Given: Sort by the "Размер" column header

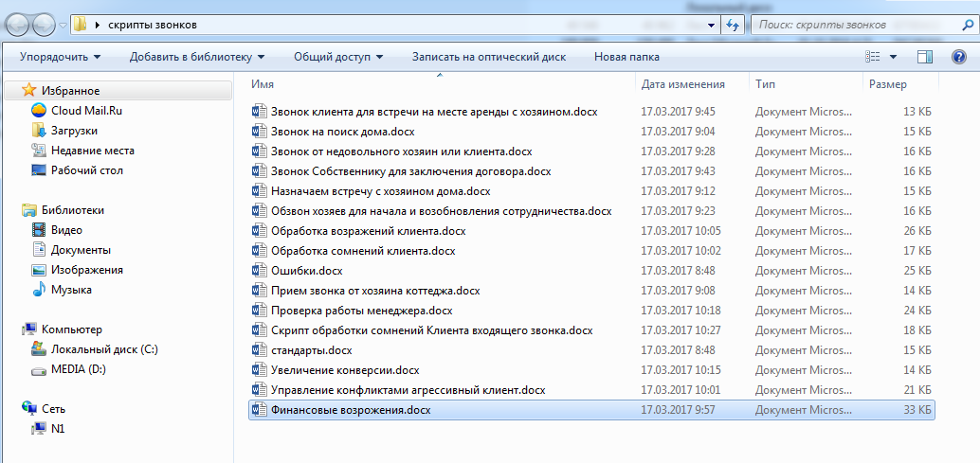Looking at the screenshot, I should tap(888, 84).
